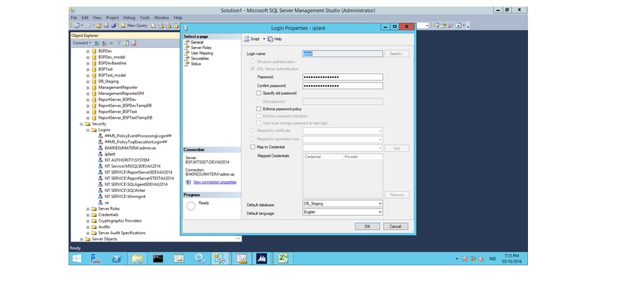The image size is (644, 289).
Task: Open Server Manager from the taskbar
Action: (96, 259)
